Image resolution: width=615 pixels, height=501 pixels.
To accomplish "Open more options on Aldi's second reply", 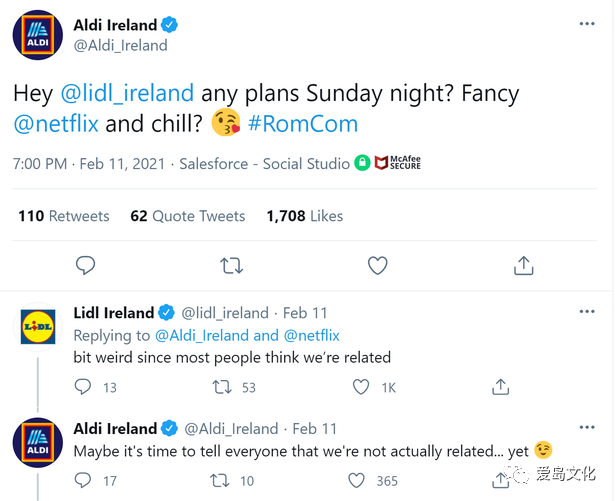I will [x=587, y=427].
